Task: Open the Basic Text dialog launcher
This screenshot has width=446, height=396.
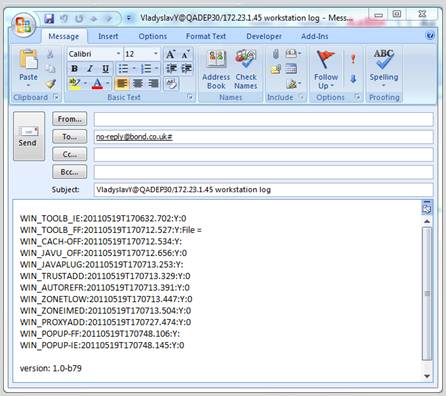Action: tap(190, 97)
